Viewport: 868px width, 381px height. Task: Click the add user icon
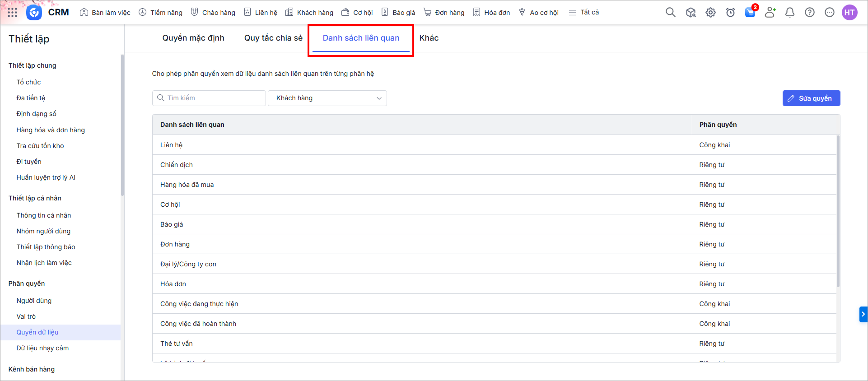[770, 12]
